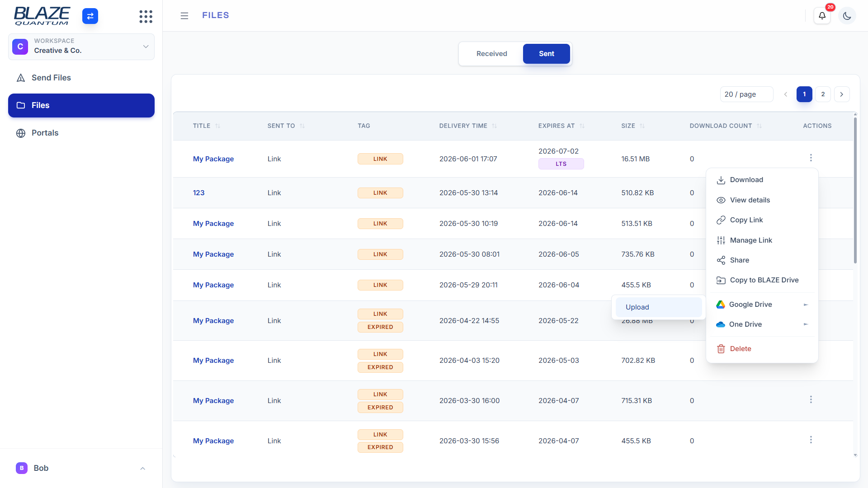Screen dimensions: 868x488
Task: Open My Package delivered 2026-05-30 08:01
Action: tap(213, 254)
